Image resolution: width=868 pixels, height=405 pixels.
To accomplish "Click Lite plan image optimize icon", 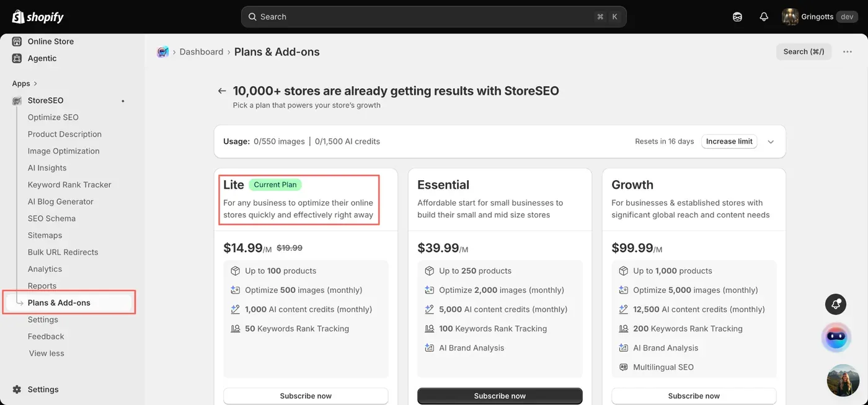I will pyautogui.click(x=235, y=290).
